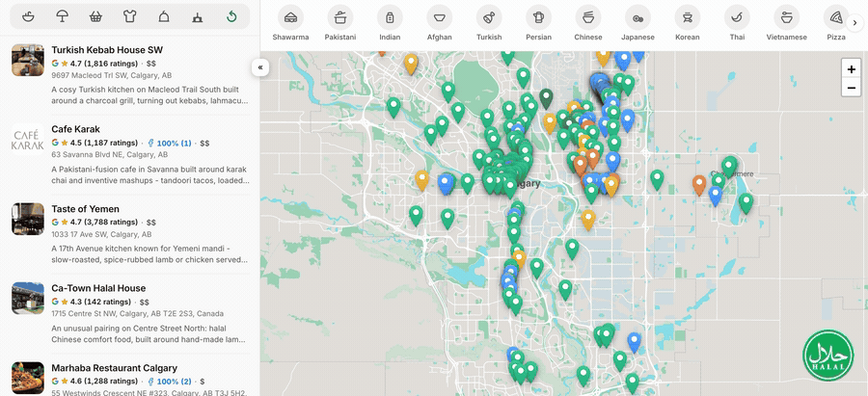Select the dome cloche category icon
Image resolution: width=868 pixels, height=396 pixels.
164,16
